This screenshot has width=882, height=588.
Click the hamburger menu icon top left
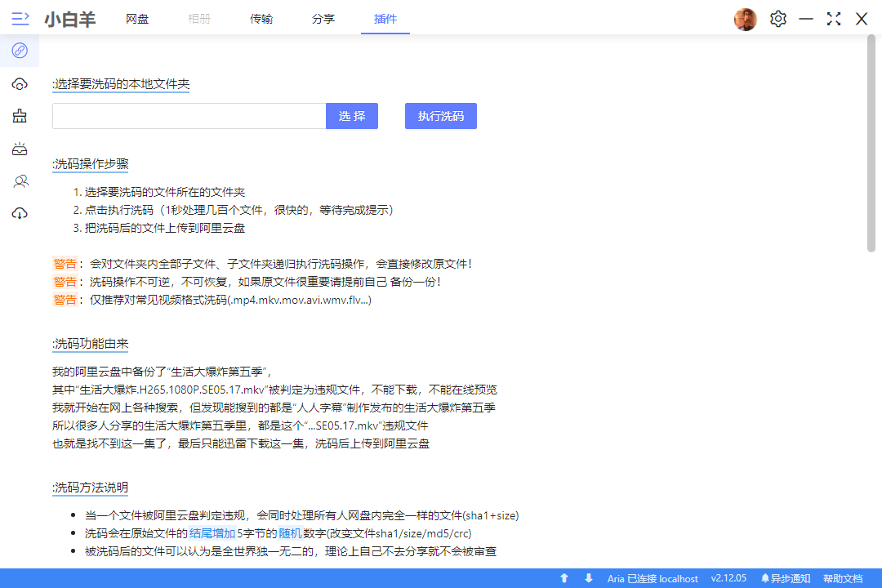click(20, 18)
